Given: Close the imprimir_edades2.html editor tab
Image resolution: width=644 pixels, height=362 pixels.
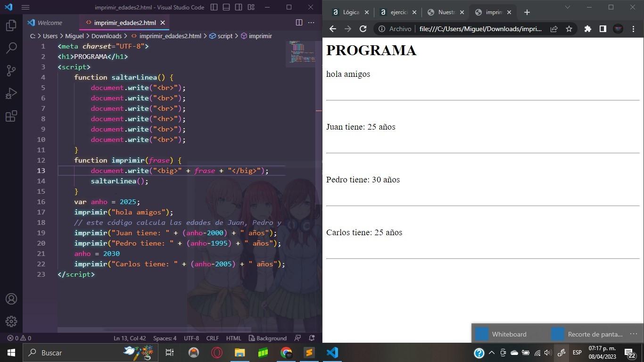Looking at the screenshot, I should pyautogui.click(x=163, y=23).
